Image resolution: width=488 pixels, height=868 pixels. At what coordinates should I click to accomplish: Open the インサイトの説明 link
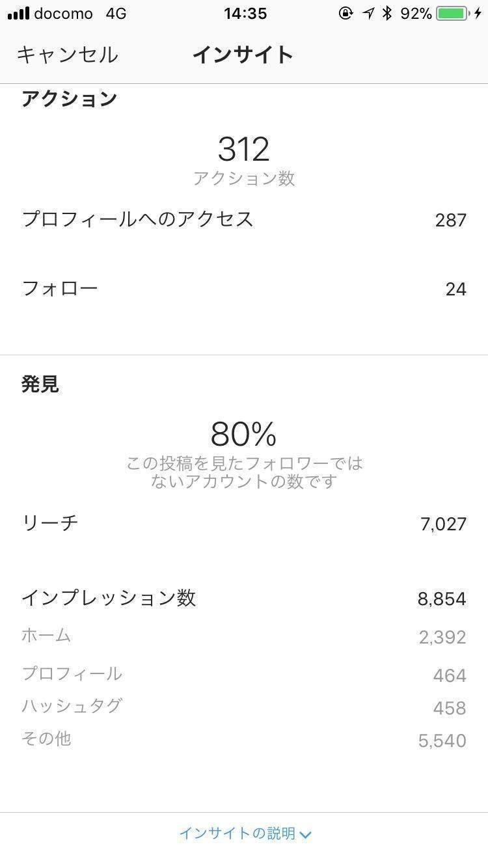coord(237,834)
